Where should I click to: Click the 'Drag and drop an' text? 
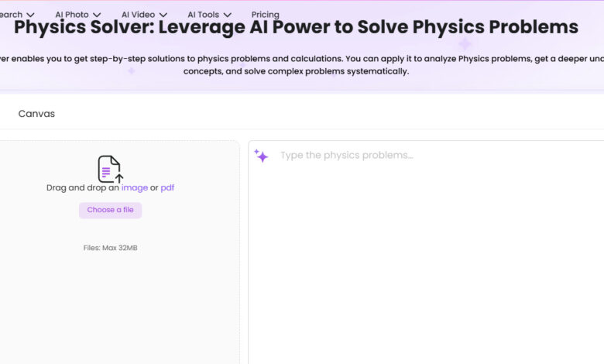[83, 187]
